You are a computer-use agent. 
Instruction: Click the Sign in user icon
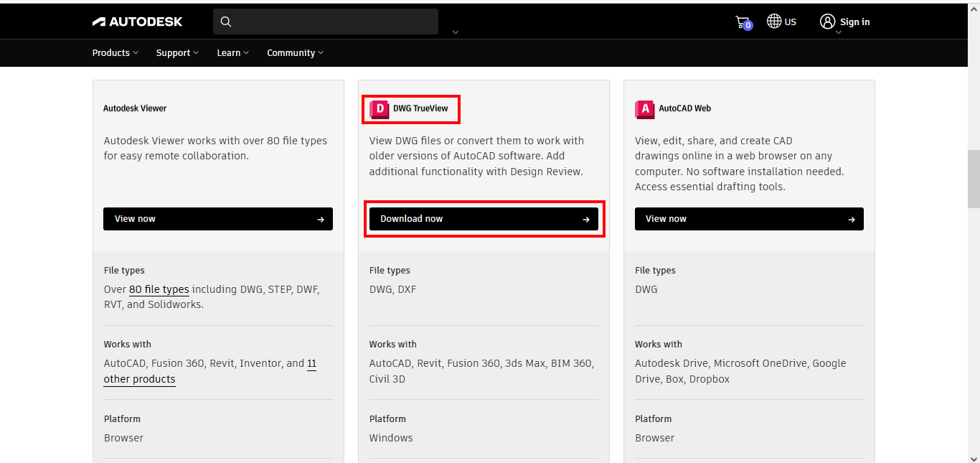[x=828, y=22]
